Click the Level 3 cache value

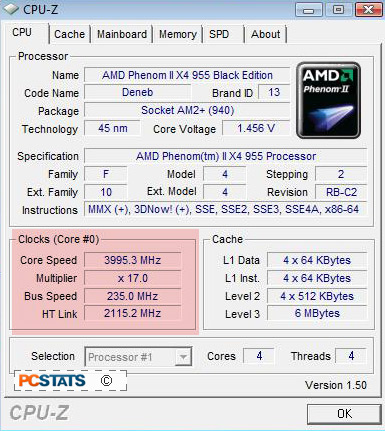[x=317, y=313]
